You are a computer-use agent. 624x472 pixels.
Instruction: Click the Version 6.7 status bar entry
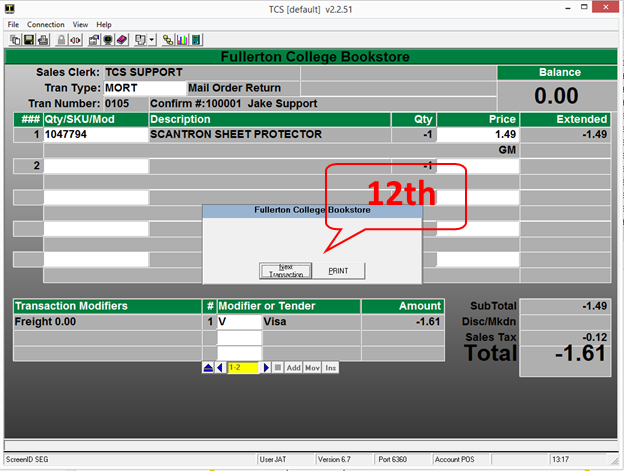click(334, 459)
